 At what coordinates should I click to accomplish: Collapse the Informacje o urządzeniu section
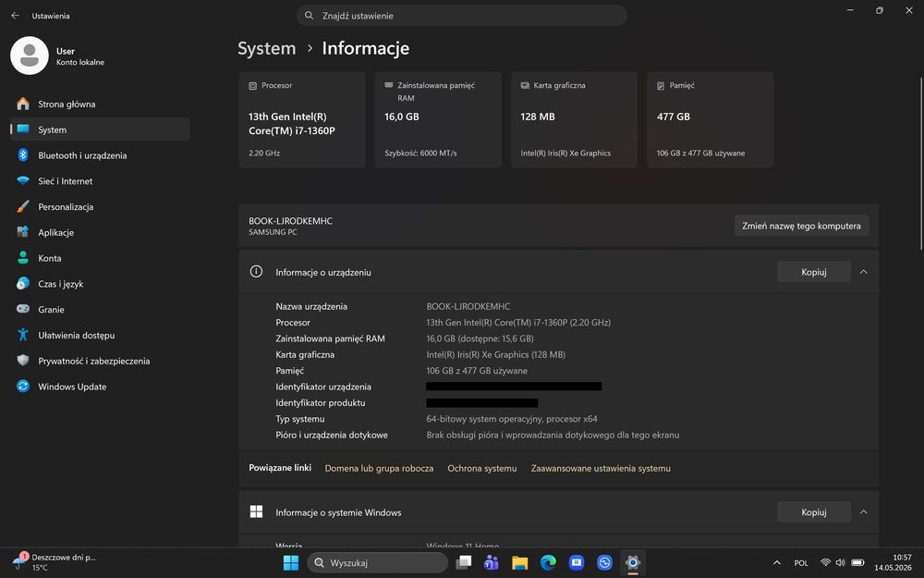[864, 272]
